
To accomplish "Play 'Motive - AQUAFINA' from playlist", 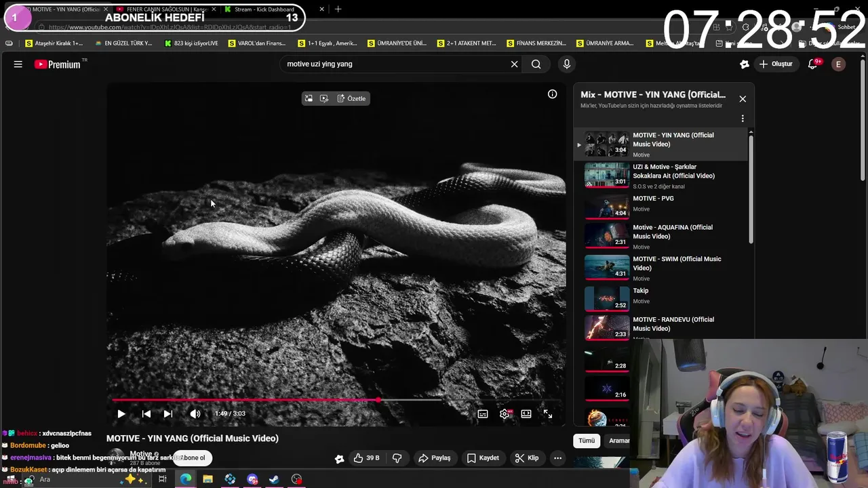I will [661, 237].
